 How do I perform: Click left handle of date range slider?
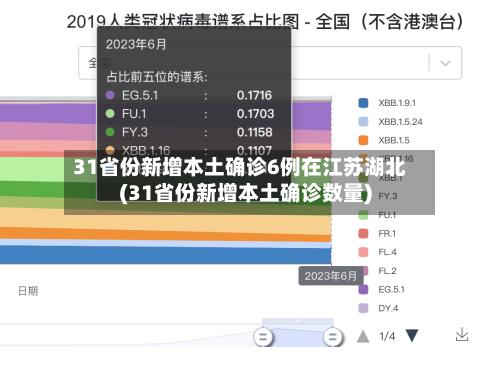click(x=263, y=337)
